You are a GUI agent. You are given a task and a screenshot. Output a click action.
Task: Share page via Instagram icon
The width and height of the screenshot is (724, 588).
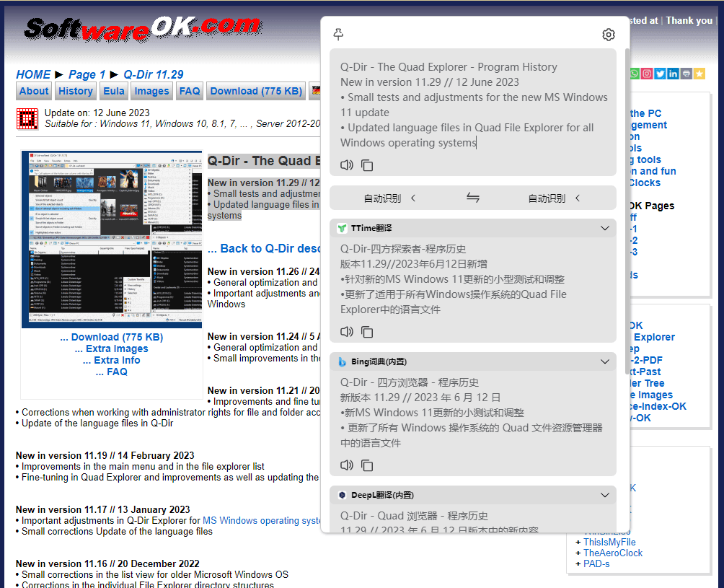pyautogui.click(x=648, y=74)
